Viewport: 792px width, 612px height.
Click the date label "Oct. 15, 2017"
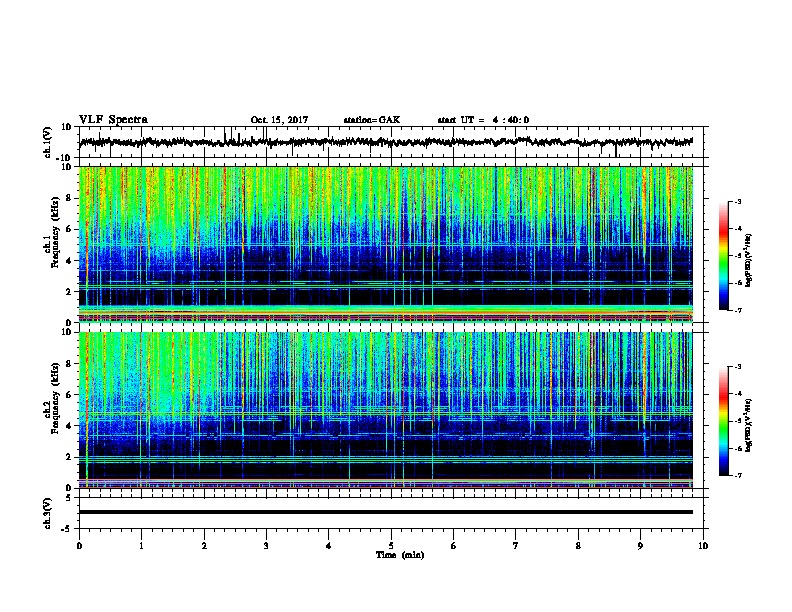point(279,120)
